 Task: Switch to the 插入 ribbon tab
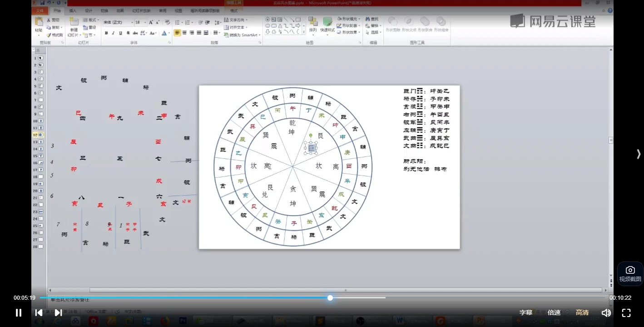72,10
